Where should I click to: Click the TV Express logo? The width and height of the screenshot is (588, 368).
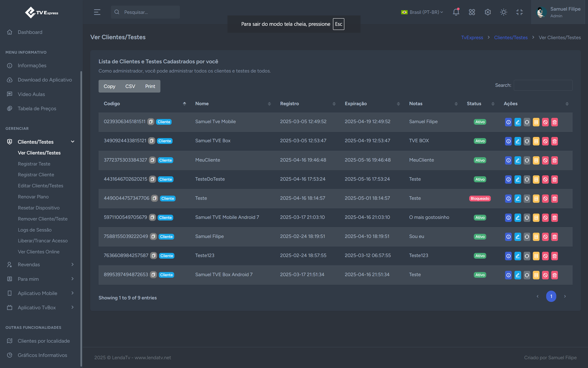tap(42, 13)
